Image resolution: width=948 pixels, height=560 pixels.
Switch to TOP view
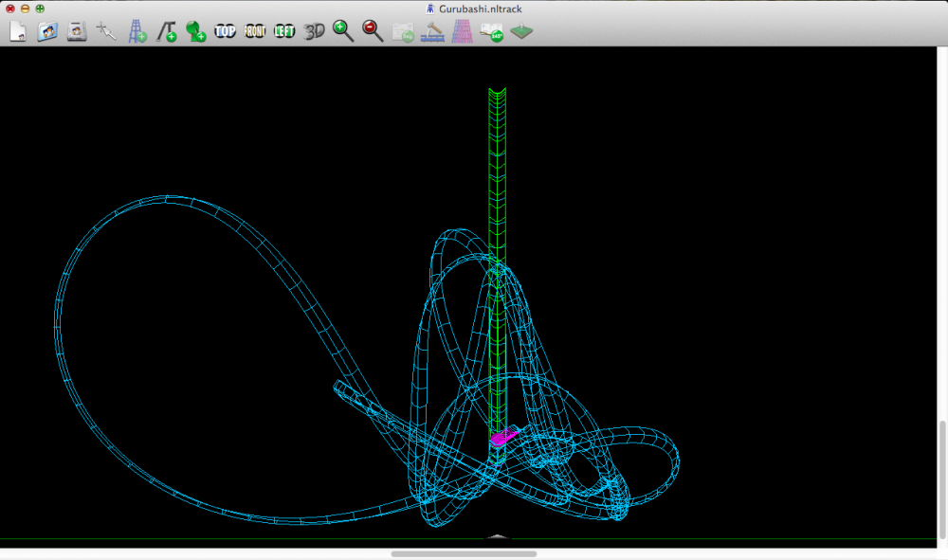pyautogui.click(x=225, y=31)
